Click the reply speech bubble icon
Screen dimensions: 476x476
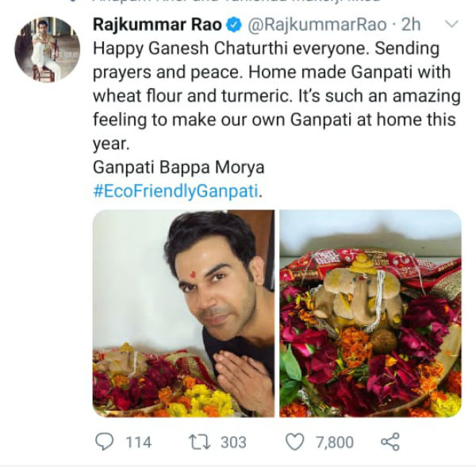click(x=104, y=442)
